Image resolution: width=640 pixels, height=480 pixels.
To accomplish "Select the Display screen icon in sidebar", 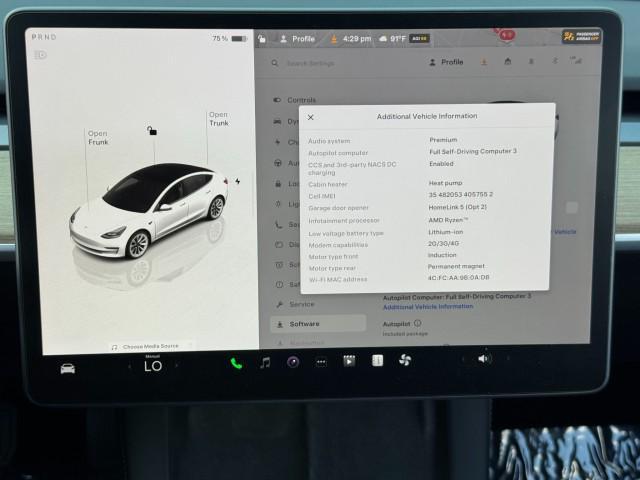I will 279,244.
